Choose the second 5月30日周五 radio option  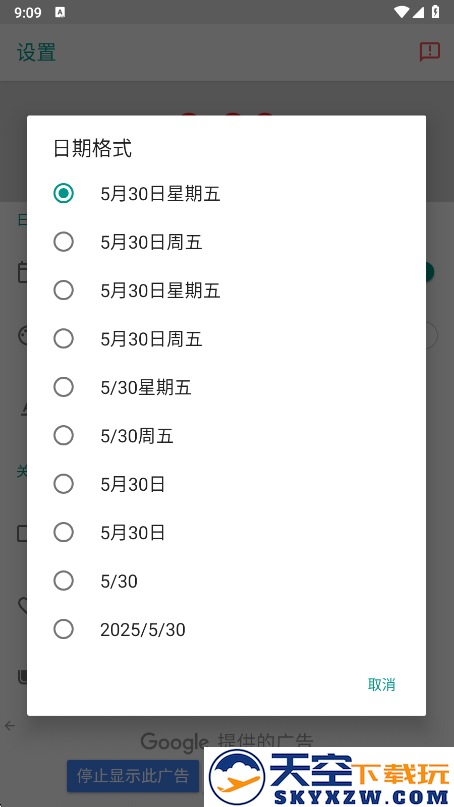pos(226,339)
